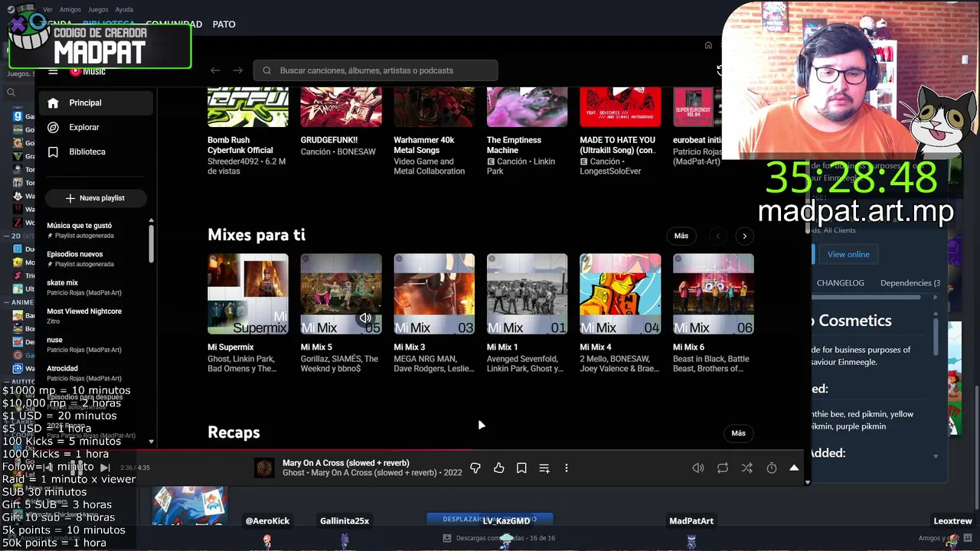The width and height of the screenshot is (980, 551).
Task: Click the Steam library search magnifier icon
Action: [11, 93]
